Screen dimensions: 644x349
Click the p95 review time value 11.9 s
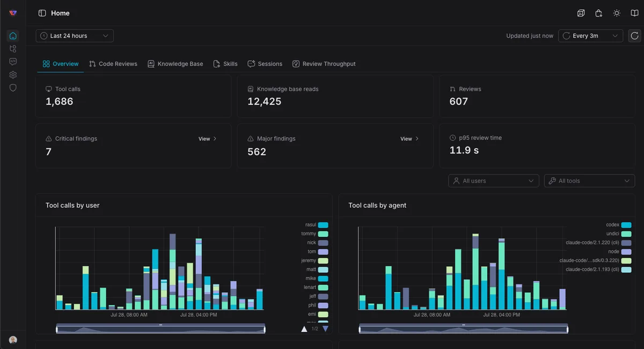464,150
